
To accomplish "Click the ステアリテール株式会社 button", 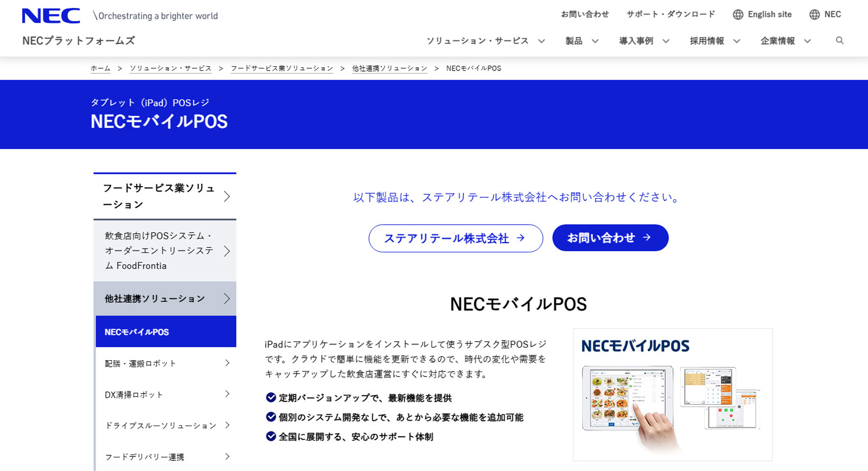I will click(456, 238).
